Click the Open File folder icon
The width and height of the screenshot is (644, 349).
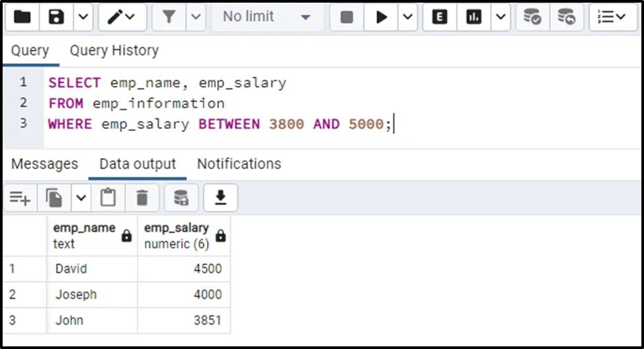(22, 17)
